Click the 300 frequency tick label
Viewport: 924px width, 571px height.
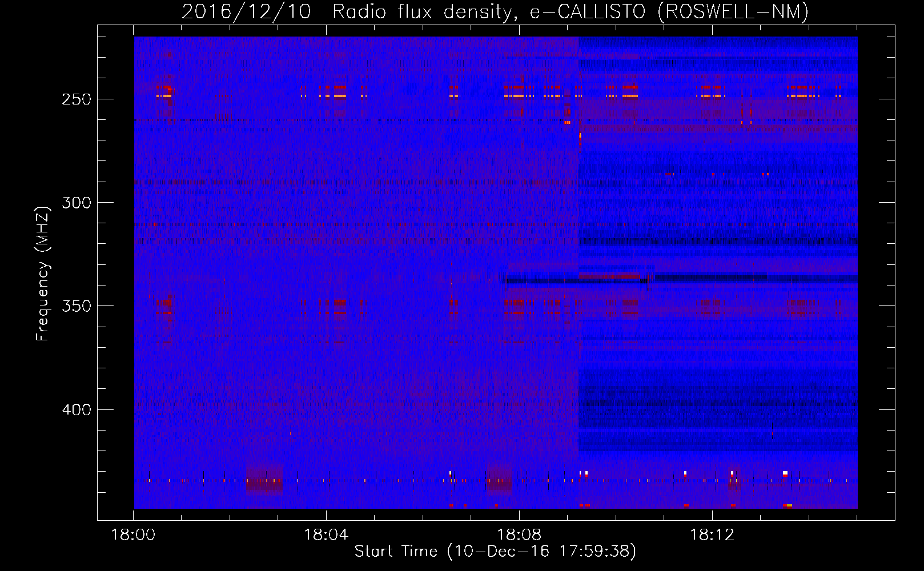pyautogui.click(x=77, y=203)
